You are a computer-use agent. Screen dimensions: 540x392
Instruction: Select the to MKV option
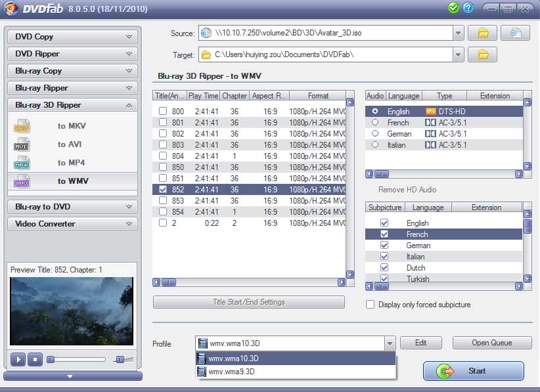[72, 126]
